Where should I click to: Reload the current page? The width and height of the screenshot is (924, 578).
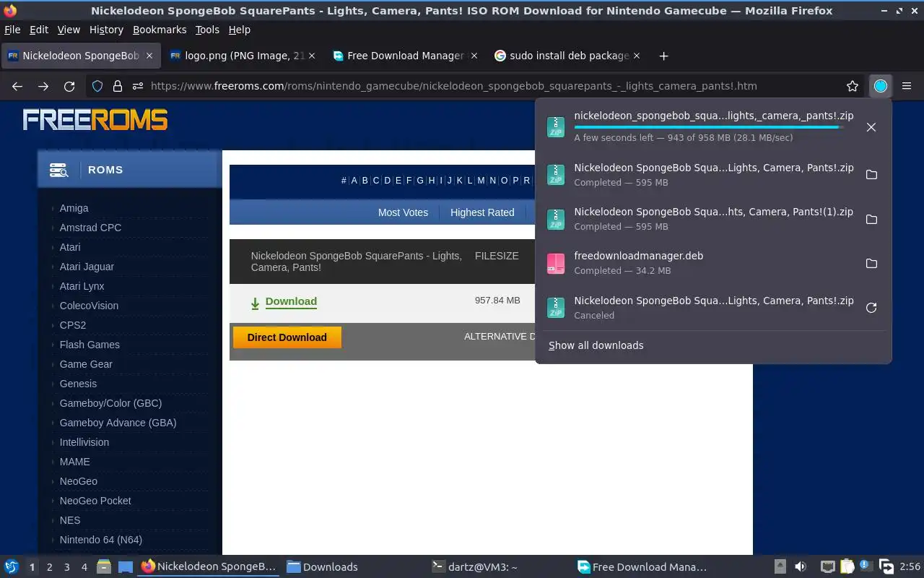69,86
